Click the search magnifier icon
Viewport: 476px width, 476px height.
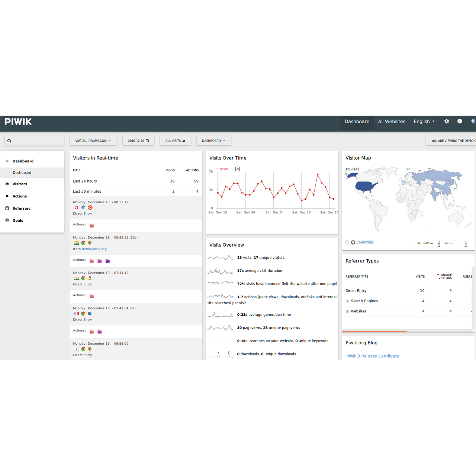click(9, 141)
